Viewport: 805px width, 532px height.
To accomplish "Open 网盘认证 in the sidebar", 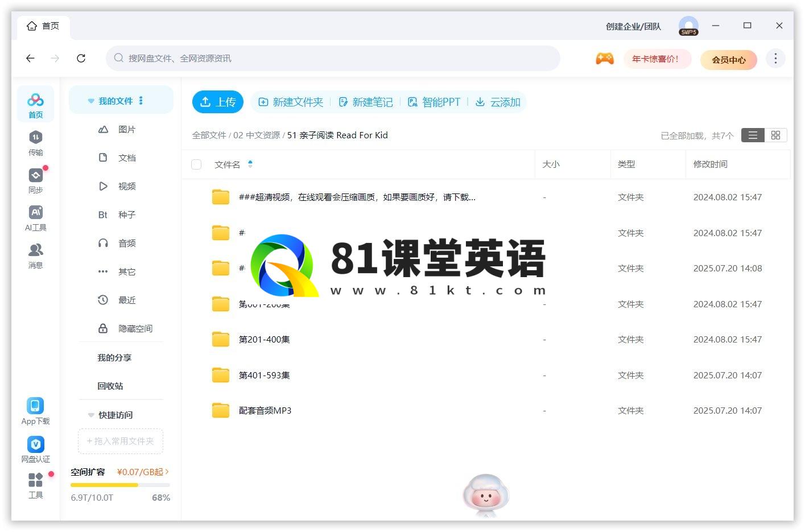I will 35,449.
